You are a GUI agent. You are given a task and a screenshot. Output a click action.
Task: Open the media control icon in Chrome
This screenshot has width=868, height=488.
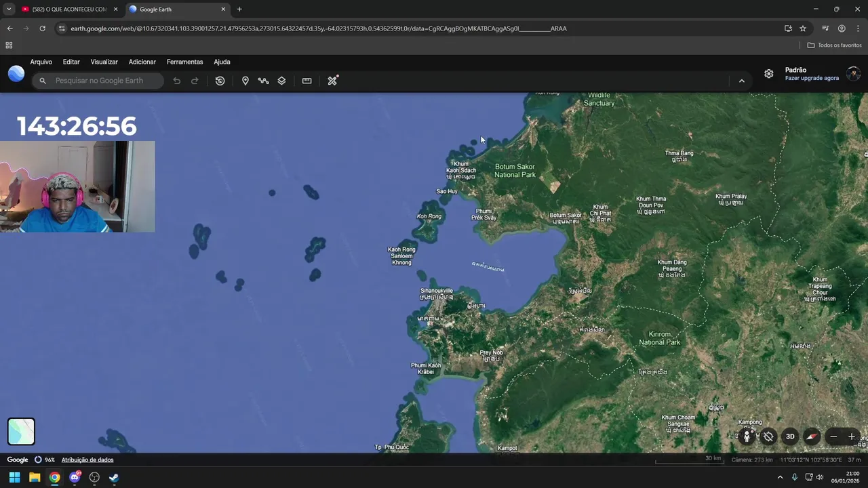825,28
